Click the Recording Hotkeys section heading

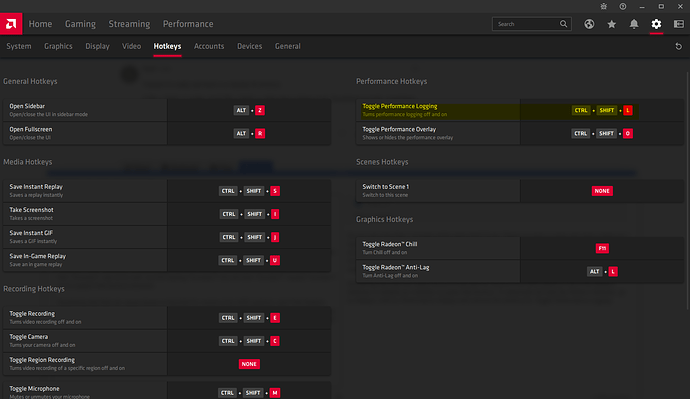34,289
